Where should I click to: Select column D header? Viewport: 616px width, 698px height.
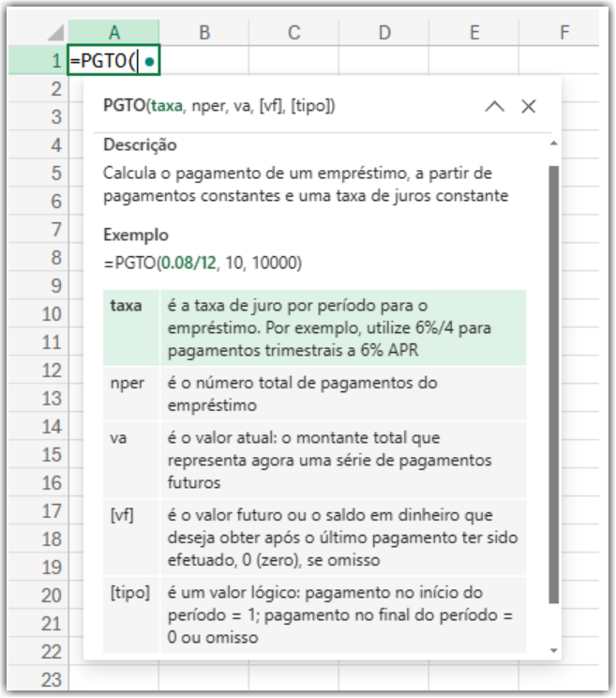(x=384, y=33)
